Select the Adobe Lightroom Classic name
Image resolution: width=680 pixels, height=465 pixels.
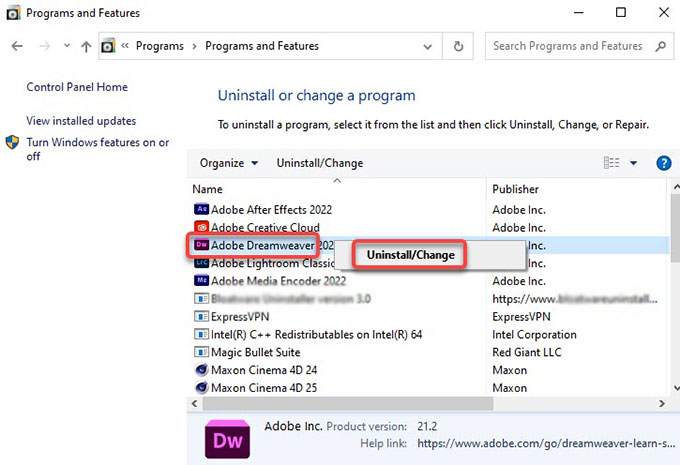pyautogui.click(x=272, y=263)
